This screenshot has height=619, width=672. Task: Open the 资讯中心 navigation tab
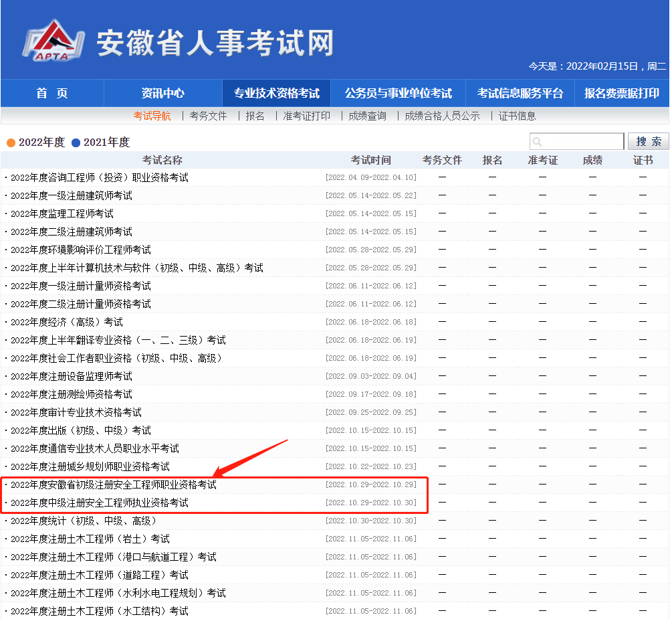pyautogui.click(x=162, y=93)
